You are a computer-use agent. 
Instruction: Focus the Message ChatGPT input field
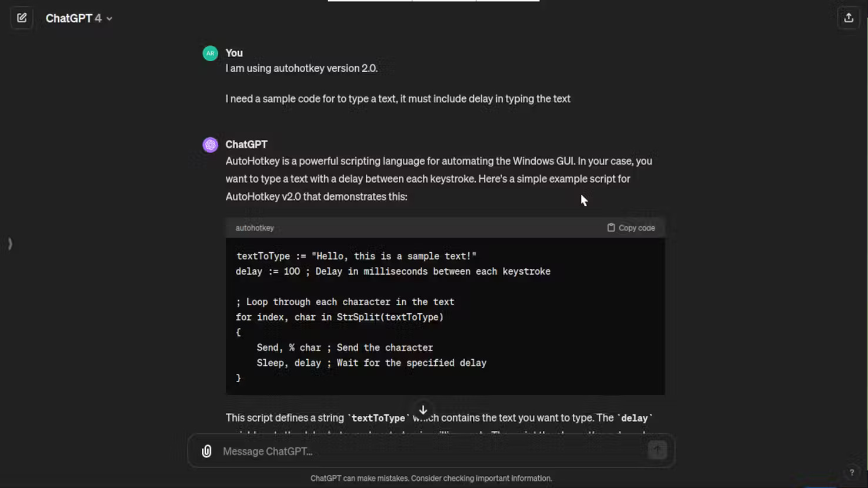tap(429, 451)
